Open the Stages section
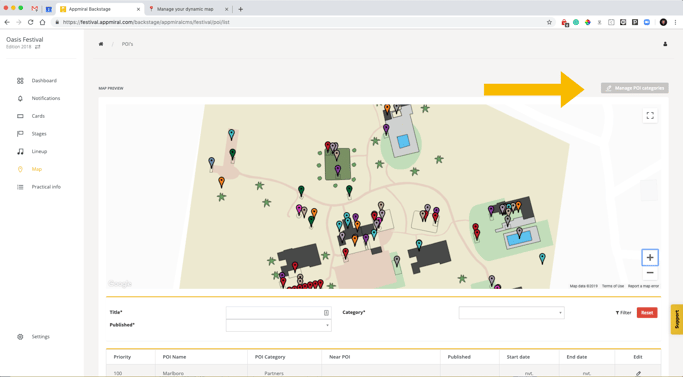Image resolution: width=683 pixels, height=377 pixels. pos(39,134)
